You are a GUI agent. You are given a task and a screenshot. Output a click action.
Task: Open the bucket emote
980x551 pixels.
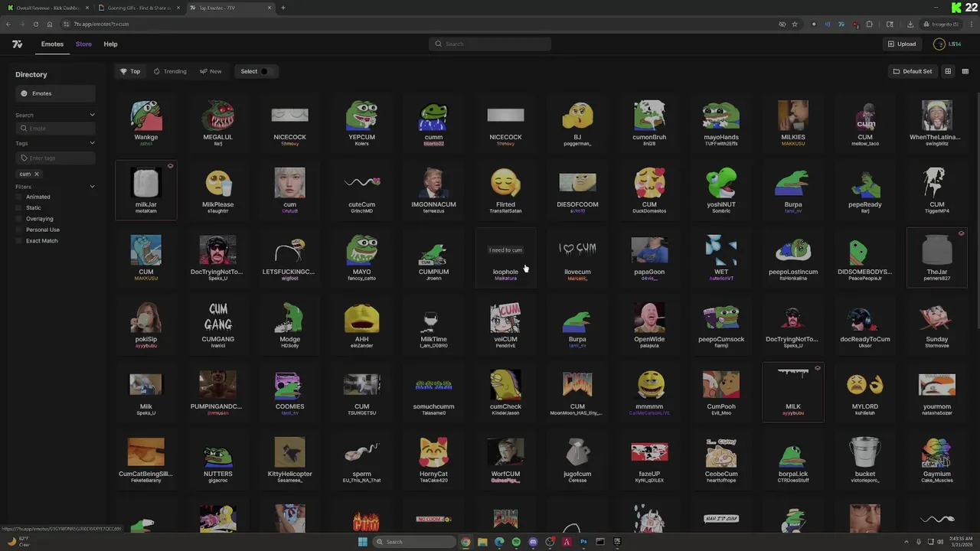coord(865,459)
